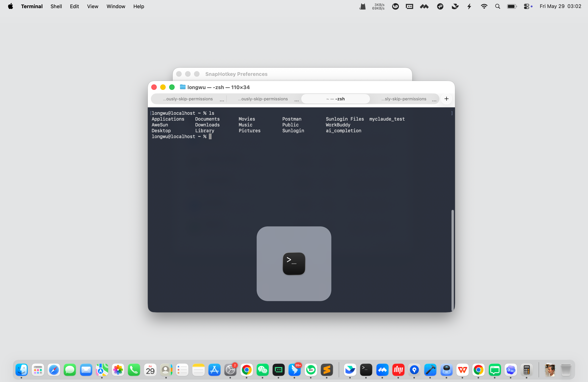Open Xcode hammer icon in the Dock
The height and width of the screenshot is (382, 588).
430,370
